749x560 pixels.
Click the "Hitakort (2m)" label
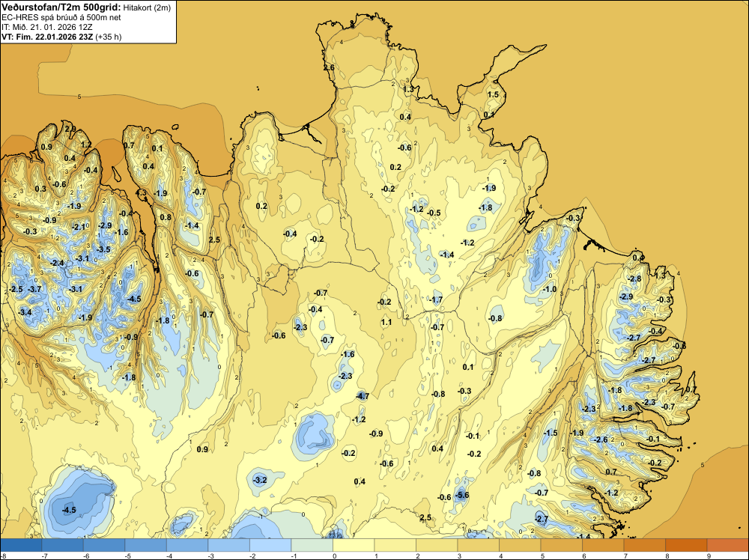click(x=147, y=7)
